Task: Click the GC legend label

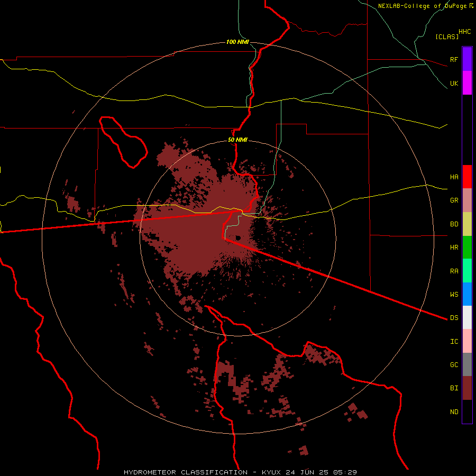Action: 454,365
